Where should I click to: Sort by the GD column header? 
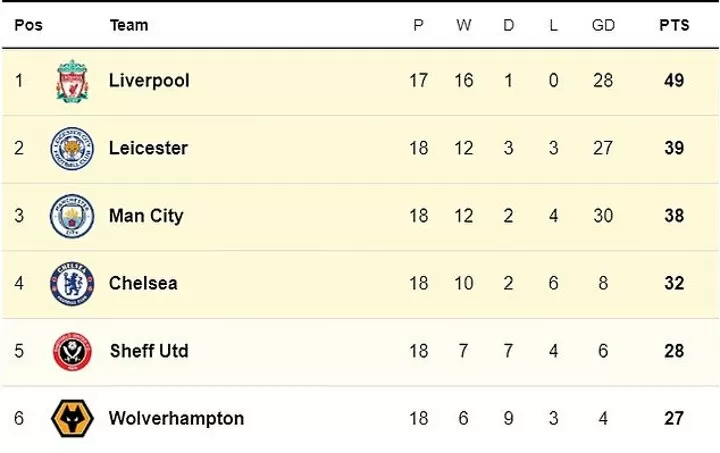(x=603, y=25)
